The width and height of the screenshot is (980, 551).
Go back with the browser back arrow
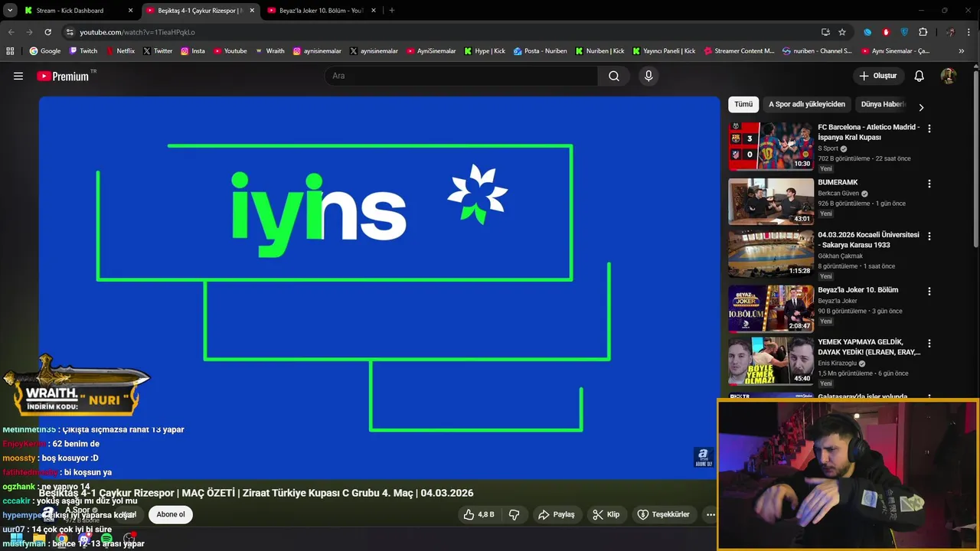tap(11, 32)
